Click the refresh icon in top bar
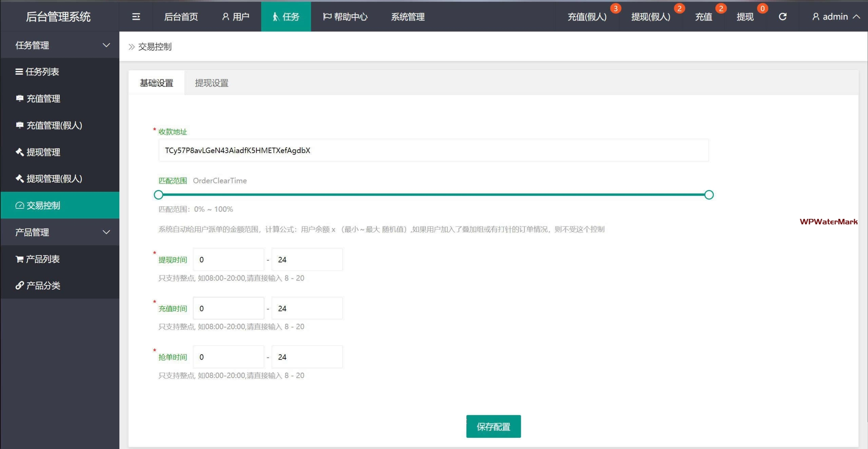Screen dimensions: 868x449 tap(782, 17)
